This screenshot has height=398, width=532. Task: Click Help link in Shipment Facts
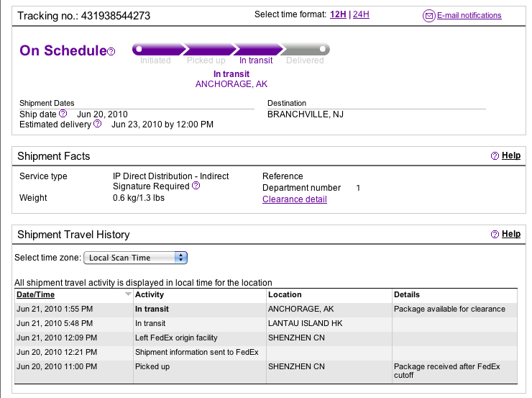tap(511, 155)
